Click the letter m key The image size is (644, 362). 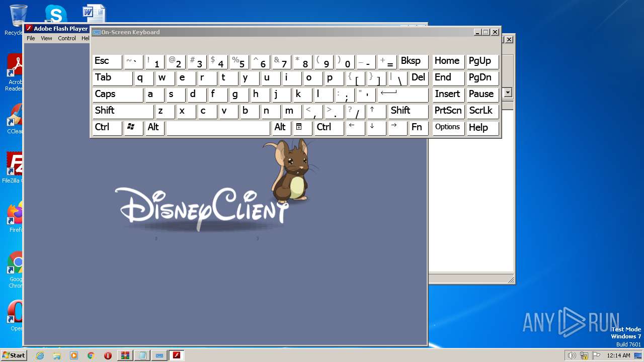[292, 111]
